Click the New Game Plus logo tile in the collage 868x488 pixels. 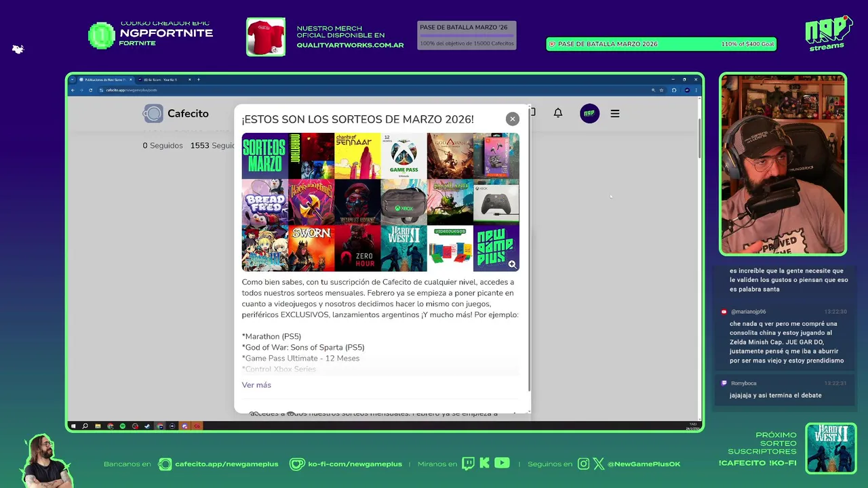(496, 248)
